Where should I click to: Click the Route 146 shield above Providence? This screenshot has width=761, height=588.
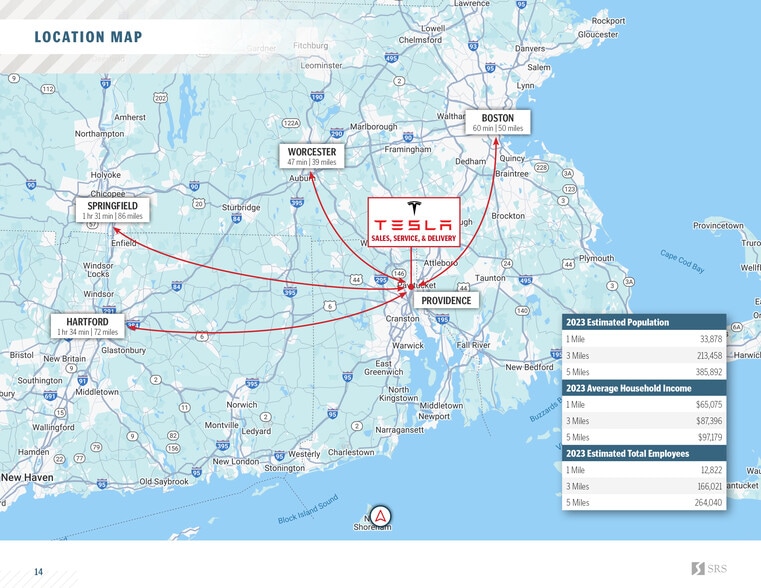398,273
